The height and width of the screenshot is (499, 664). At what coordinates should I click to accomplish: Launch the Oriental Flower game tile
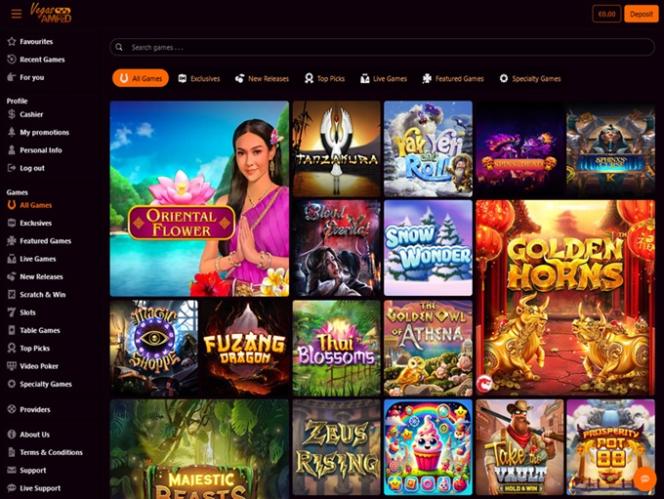pyautogui.click(x=199, y=199)
